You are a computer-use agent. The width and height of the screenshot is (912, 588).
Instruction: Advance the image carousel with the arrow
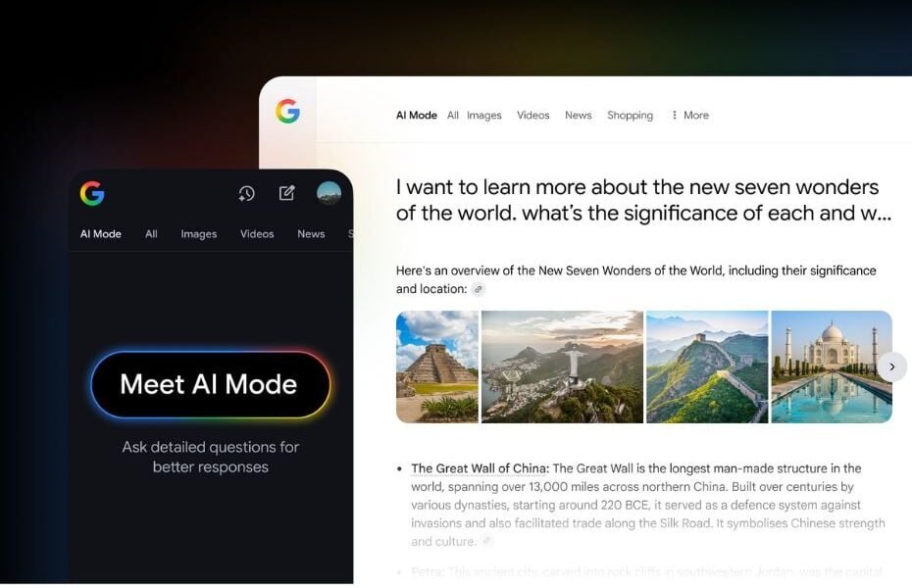tap(891, 367)
